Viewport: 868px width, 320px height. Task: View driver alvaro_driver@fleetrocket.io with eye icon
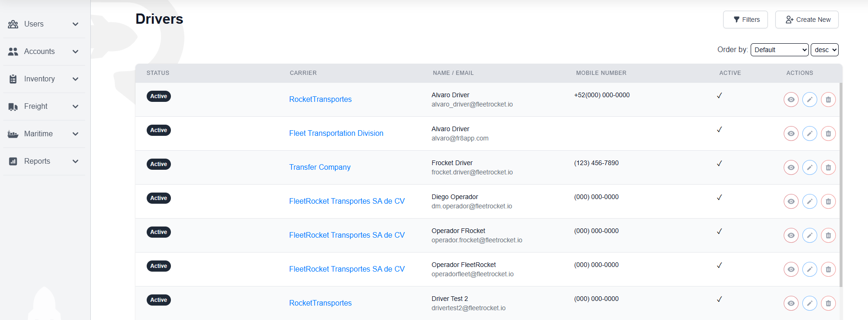point(791,100)
